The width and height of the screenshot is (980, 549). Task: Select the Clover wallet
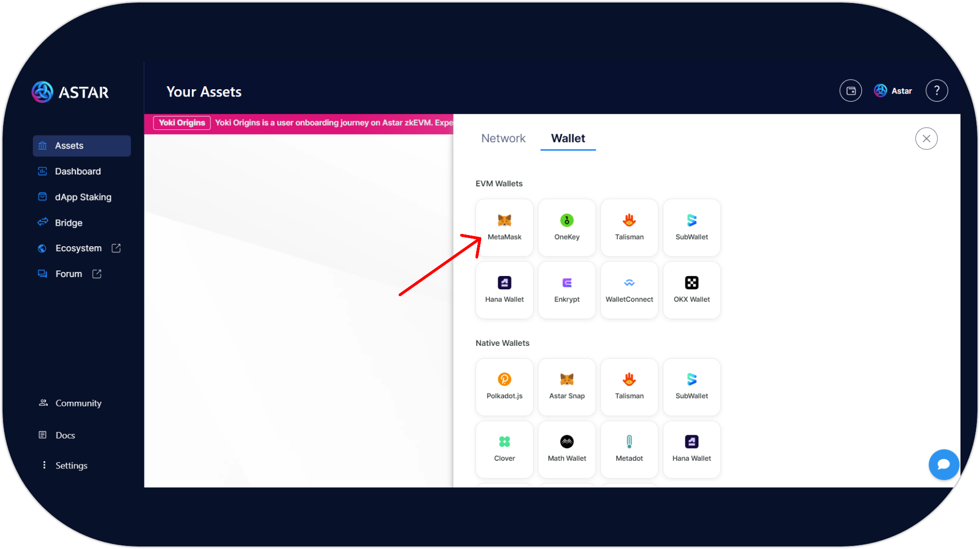click(504, 449)
